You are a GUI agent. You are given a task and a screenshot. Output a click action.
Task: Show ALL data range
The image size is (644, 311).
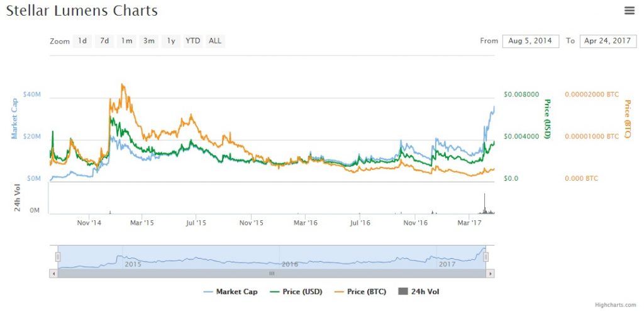[215, 41]
